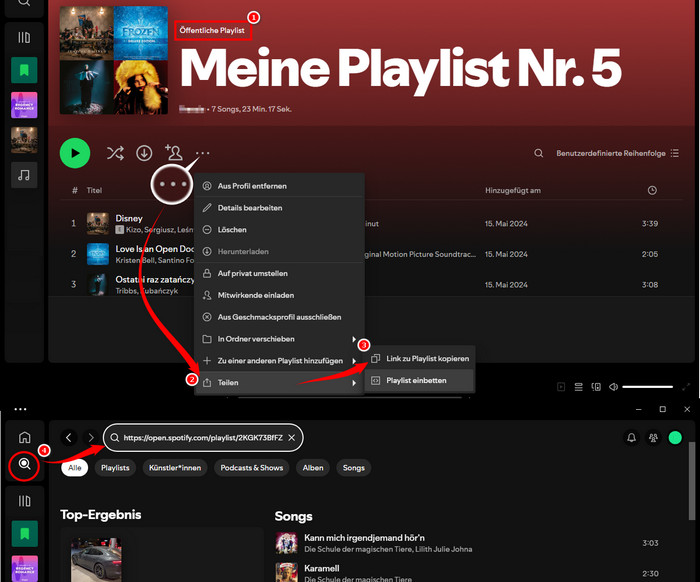Open notifications with the bell icon

[x=631, y=438]
